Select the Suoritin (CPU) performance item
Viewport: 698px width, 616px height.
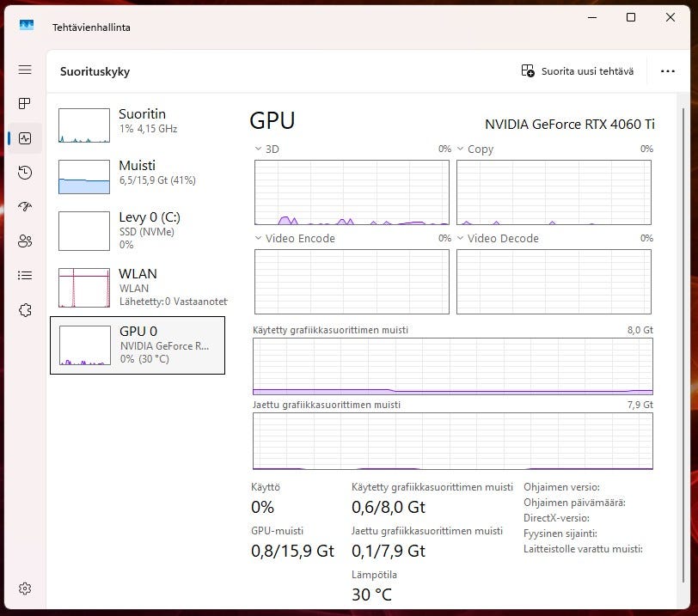pos(138,125)
